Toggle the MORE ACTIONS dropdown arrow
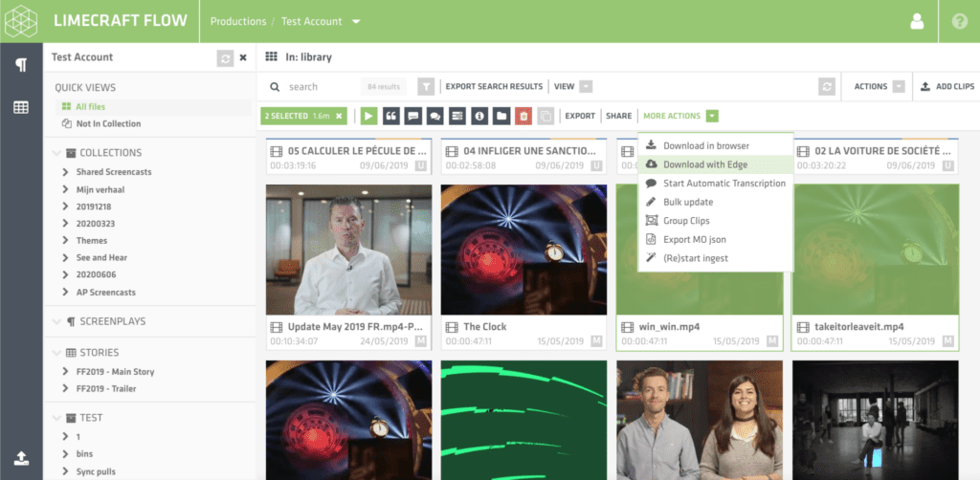Screen dimensions: 980x480 [x=712, y=116]
